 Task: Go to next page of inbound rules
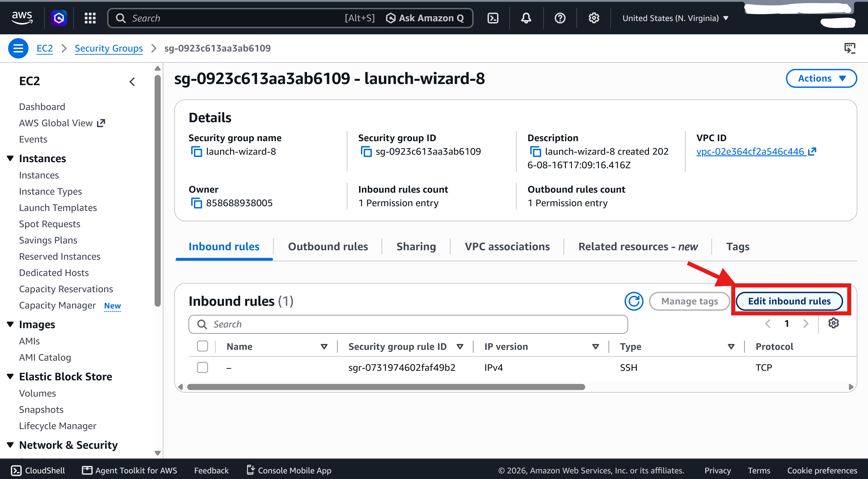(806, 324)
